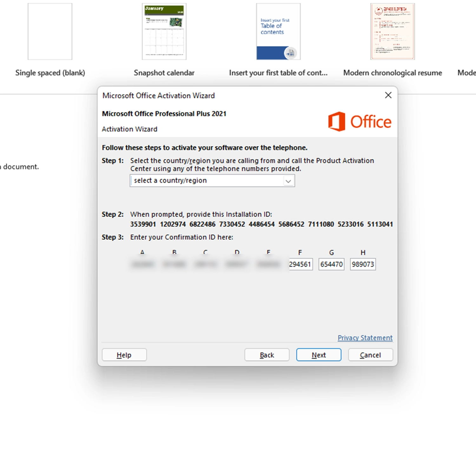Pick the Modern chronological resume thumbnail
This screenshot has height=476, width=476.
point(393,31)
